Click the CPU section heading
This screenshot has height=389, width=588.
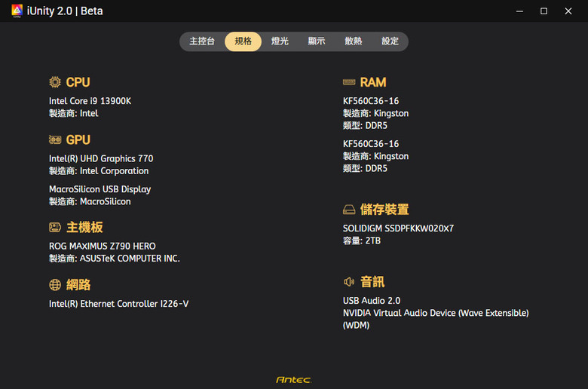pos(78,82)
